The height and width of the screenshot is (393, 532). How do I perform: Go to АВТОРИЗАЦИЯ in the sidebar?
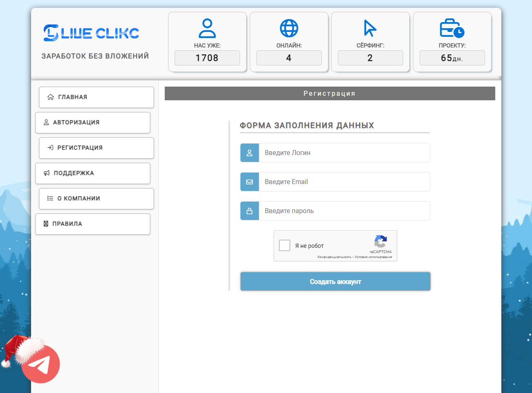(93, 123)
